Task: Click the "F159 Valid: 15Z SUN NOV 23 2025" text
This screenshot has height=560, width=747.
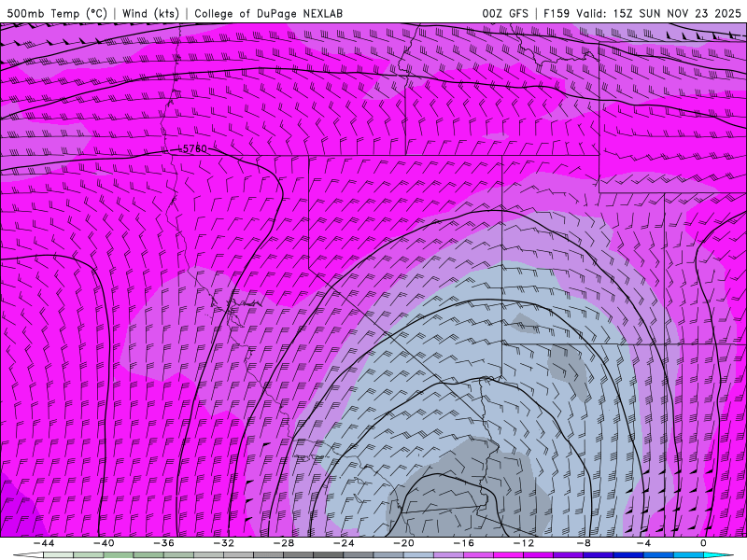Action: 642,13
